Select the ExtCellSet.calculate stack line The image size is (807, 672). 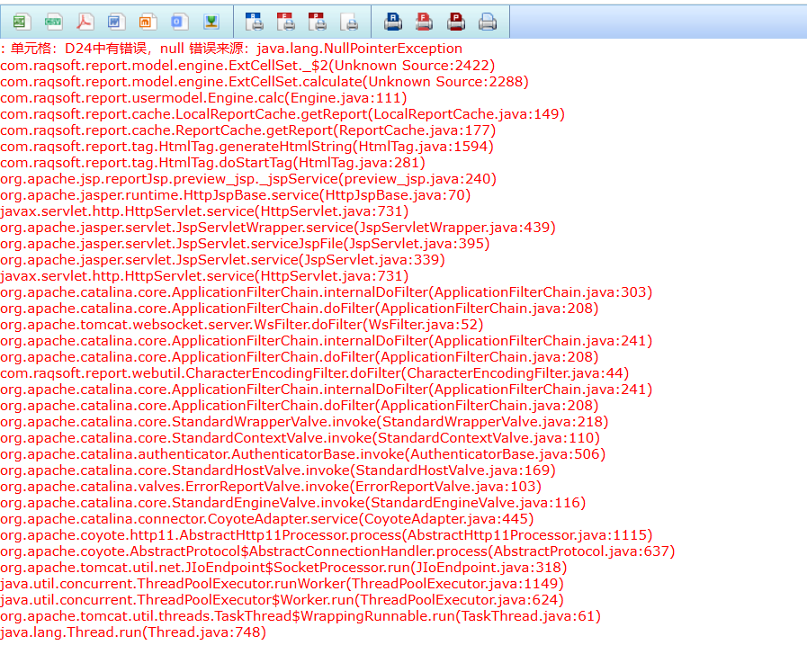tap(265, 81)
